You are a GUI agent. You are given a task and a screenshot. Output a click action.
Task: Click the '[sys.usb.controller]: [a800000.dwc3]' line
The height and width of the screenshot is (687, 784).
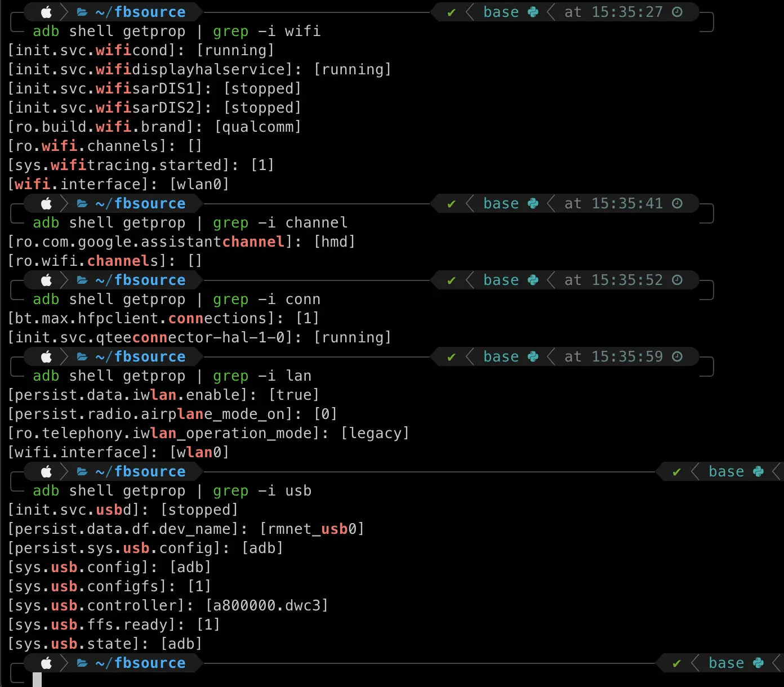(x=168, y=605)
